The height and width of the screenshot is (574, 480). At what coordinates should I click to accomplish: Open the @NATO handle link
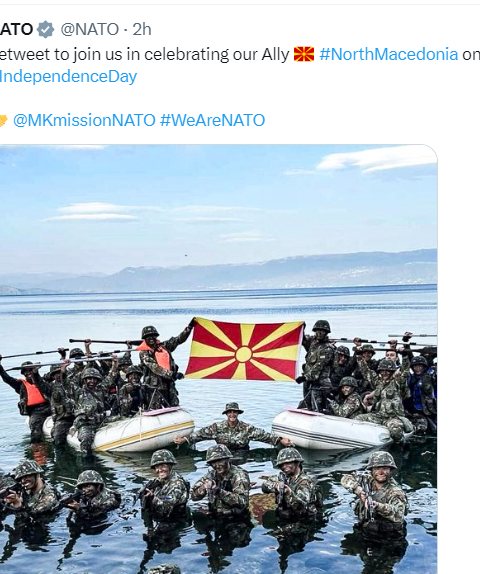(90, 29)
